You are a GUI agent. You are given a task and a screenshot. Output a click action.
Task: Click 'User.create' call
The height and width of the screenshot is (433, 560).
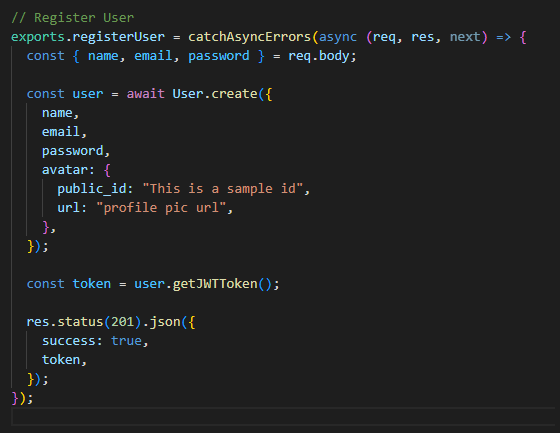(x=215, y=94)
